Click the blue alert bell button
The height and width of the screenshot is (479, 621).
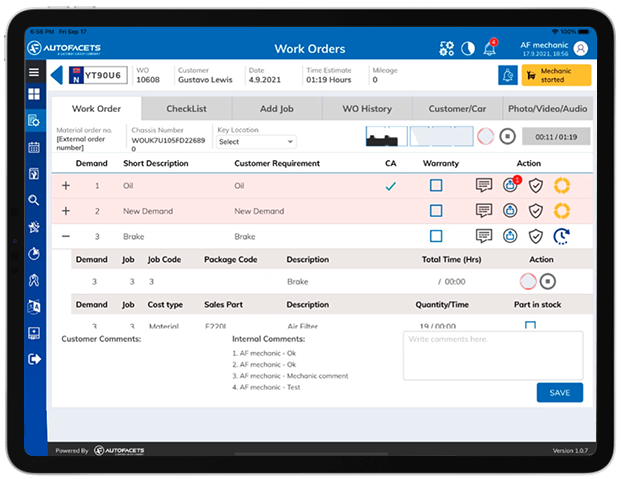tap(508, 75)
